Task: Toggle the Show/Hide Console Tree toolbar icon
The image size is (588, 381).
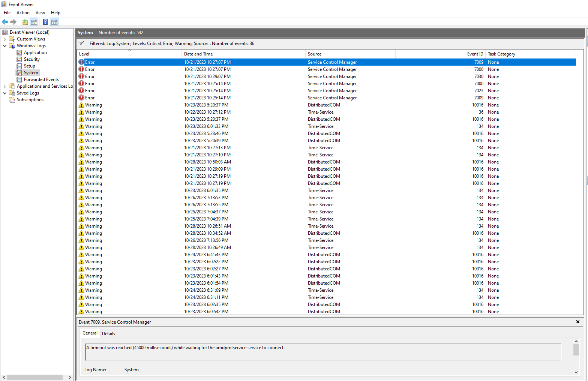Action: click(34, 22)
